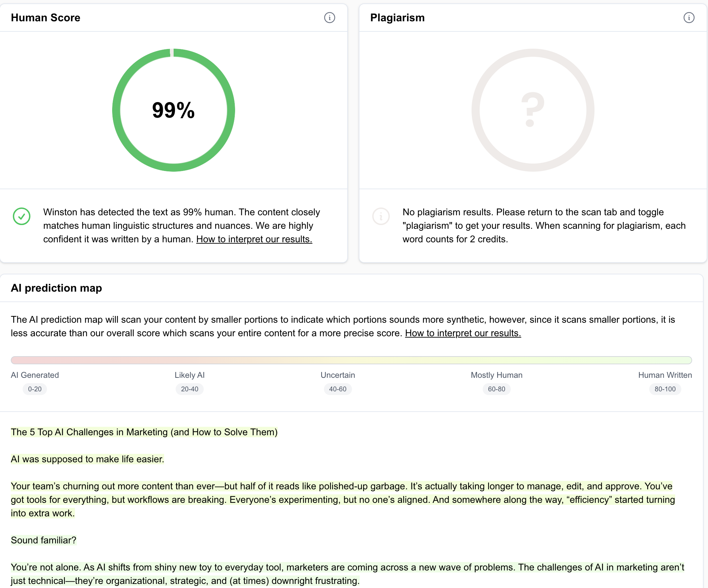Viewport: 708px width, 588px height.
Task: Select the 80-100 Human Written range badge
Action: click(665, 389)
